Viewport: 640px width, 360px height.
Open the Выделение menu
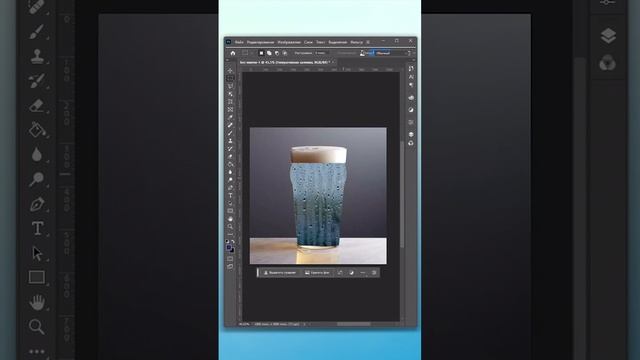tap(338, 42)
